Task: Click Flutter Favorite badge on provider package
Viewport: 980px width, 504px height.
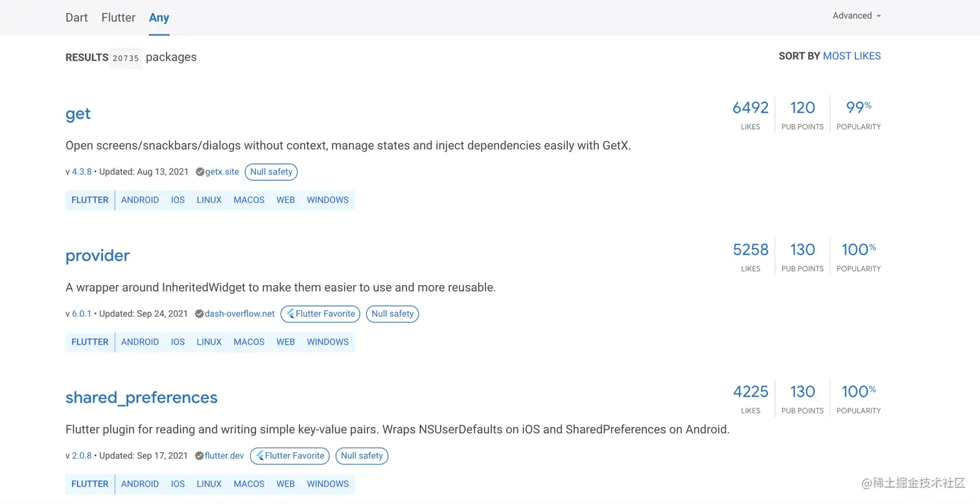Action: click(x=320, y=314)
